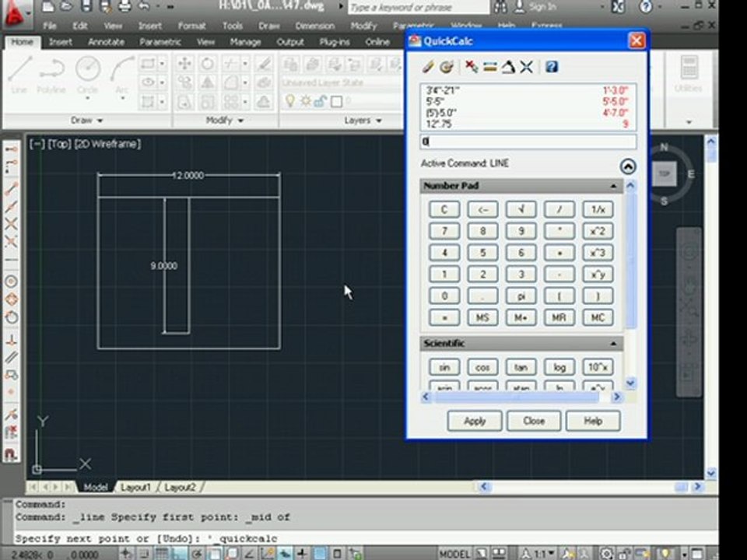Click the Help button beside Close in QuickCalc
747x560 pixels.
click(593, 421)
